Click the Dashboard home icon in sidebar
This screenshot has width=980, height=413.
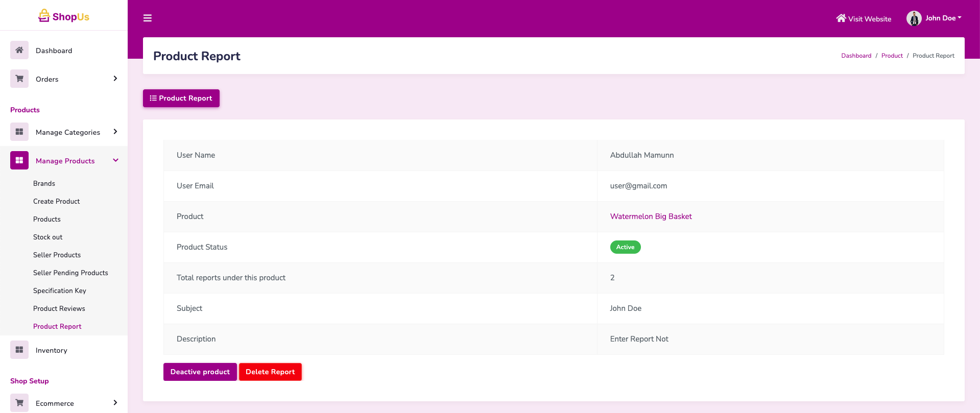tap(19, 50)
